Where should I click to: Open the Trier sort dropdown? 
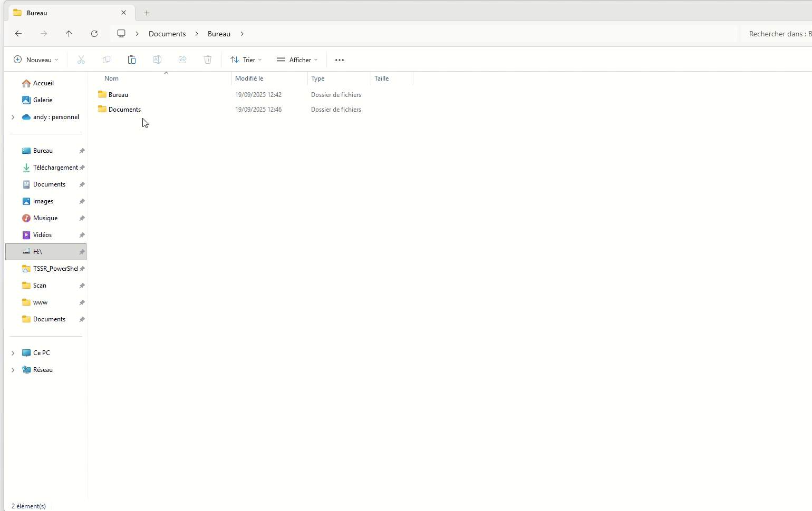[246, 60]
